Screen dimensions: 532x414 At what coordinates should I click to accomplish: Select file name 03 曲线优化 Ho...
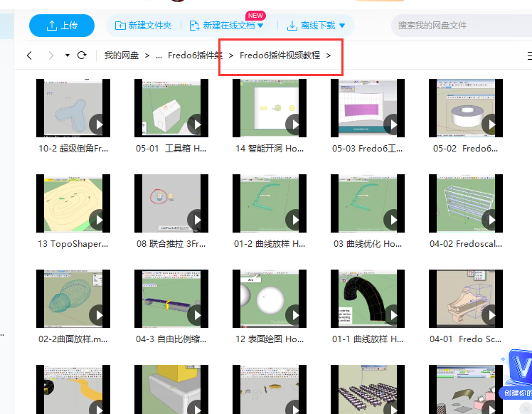(368, 244)
